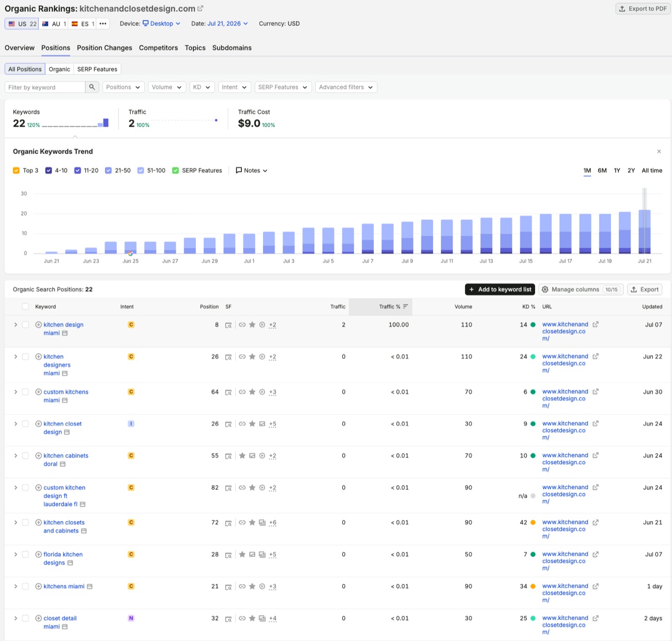The height and width of the screenshot is (641, 672).
Task: Open the SERP Features filter dropdown
Action: tap(283, 87)
